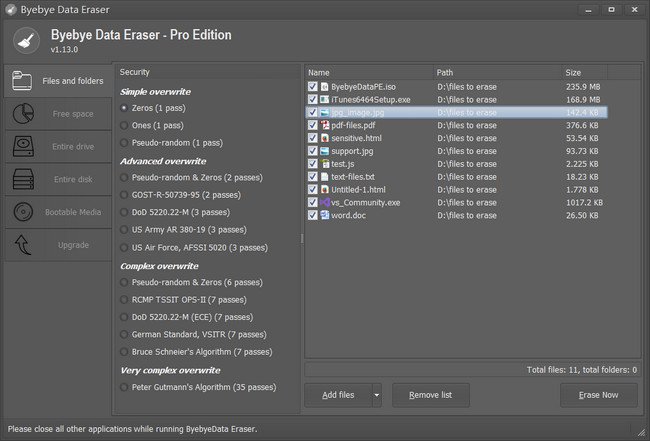Screen dimensions: 650x441
Task: Click the Upgrade arrow icon
Action: click(23, 245)
